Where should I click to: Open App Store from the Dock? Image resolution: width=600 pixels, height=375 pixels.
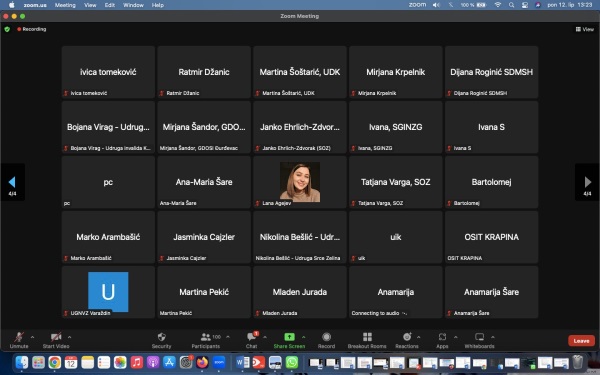(170, 362)
